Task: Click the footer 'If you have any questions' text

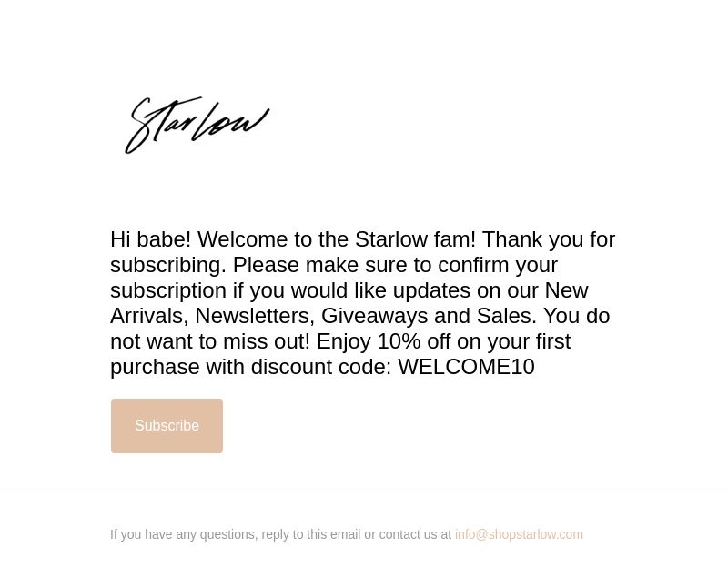Action: 183,534
